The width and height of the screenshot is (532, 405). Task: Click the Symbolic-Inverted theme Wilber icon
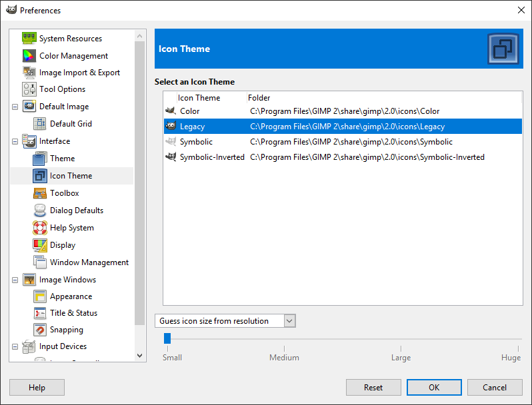[171, 157]
